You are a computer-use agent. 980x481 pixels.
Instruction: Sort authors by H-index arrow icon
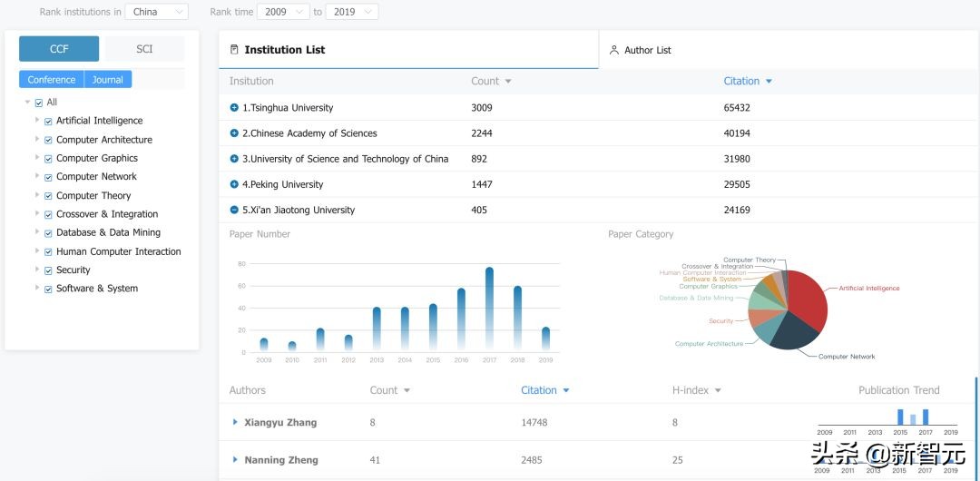[719, 391]
